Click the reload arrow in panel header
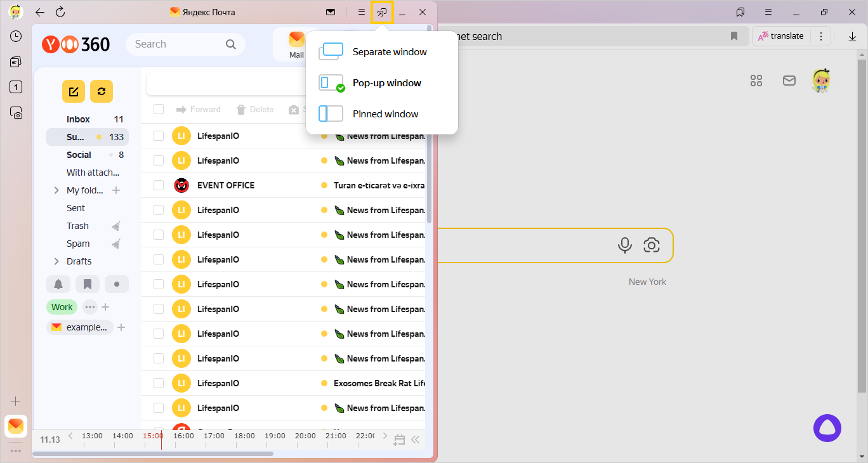This screenshot has width=868, height=463. [x=60, y=12]
